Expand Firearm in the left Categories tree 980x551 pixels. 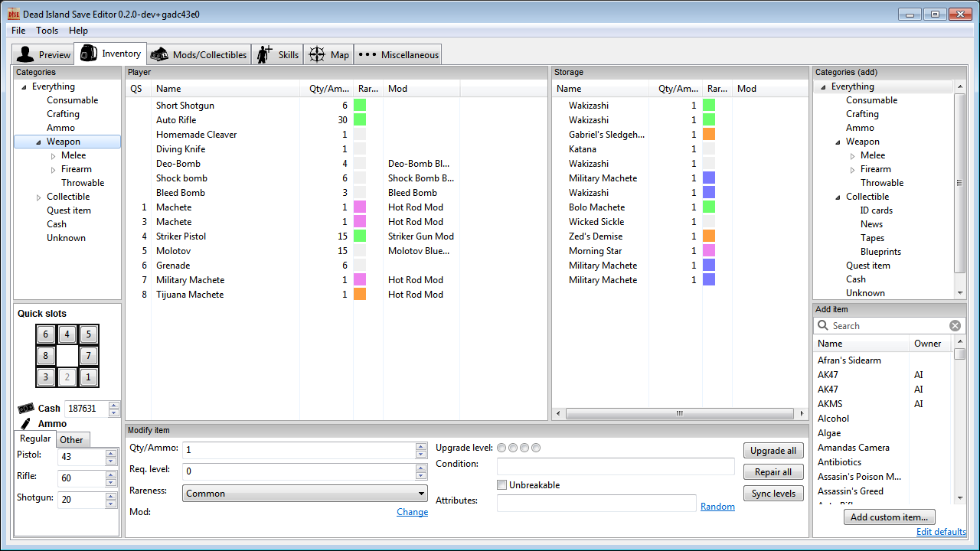point(54,169)
